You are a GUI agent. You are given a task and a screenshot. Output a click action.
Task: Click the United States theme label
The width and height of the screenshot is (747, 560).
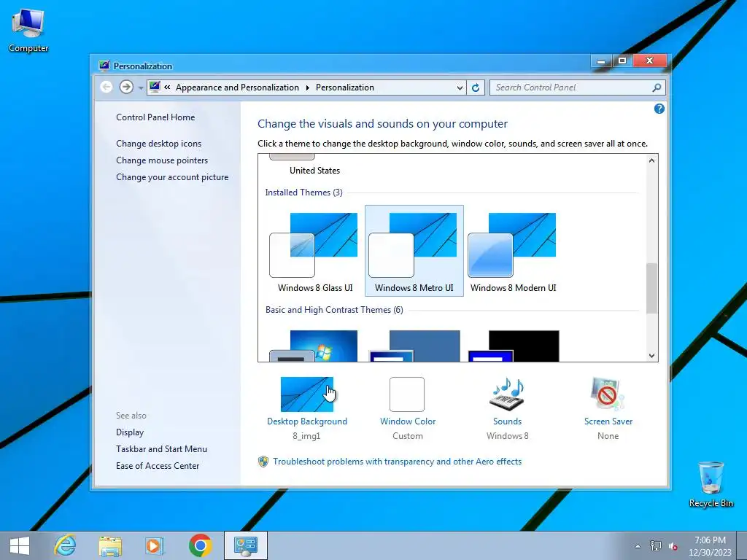pos(314,171)
